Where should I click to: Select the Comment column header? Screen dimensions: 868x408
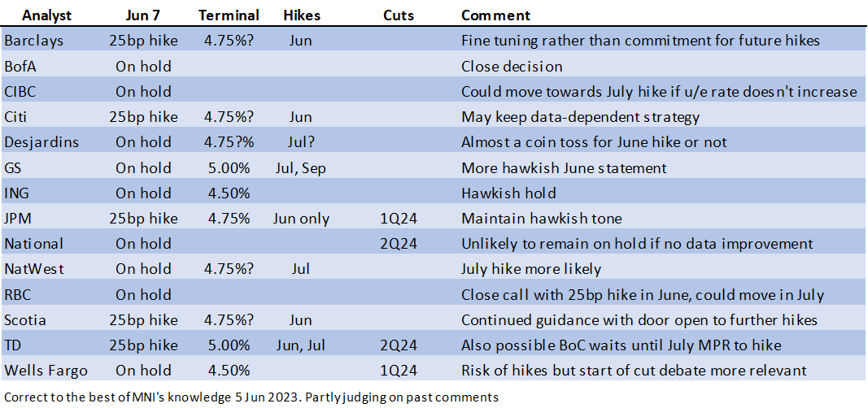click(x=495, y=15)
